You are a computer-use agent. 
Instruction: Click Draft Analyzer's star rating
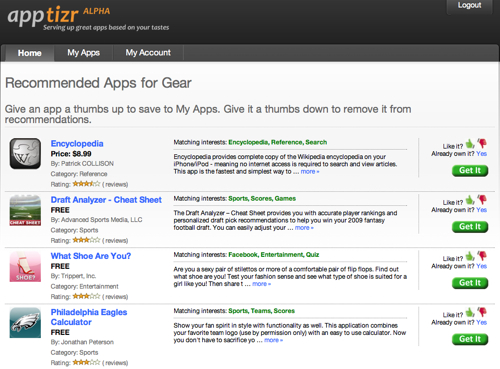pyautogui.click(x=86, y=240)
